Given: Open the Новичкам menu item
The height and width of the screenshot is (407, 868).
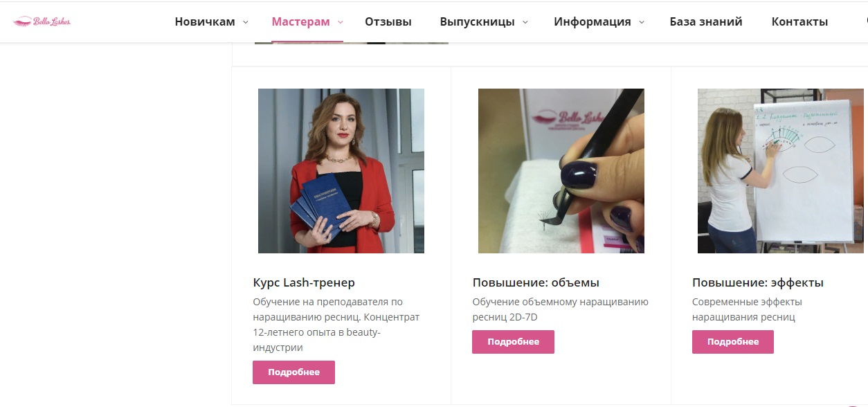Looking at the screenshot, I should click(x=205, y=21).
